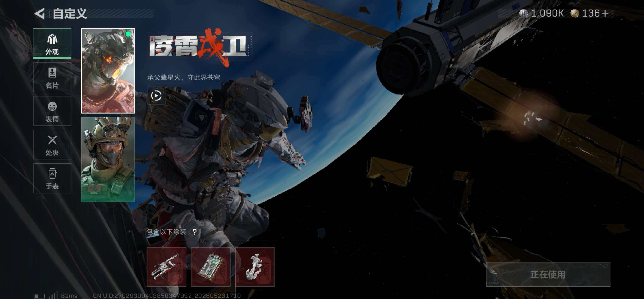The width and height of the screenshot is (644, 299).
Task: Choose the green soldier skin thumbnail
Action: point(108,159)
